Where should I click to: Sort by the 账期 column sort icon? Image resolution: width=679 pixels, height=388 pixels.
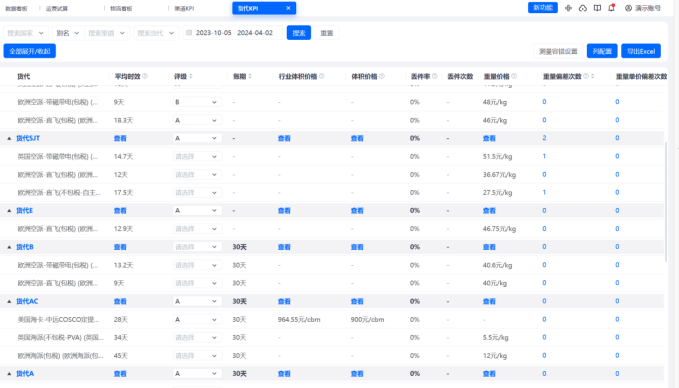point(250,76)
